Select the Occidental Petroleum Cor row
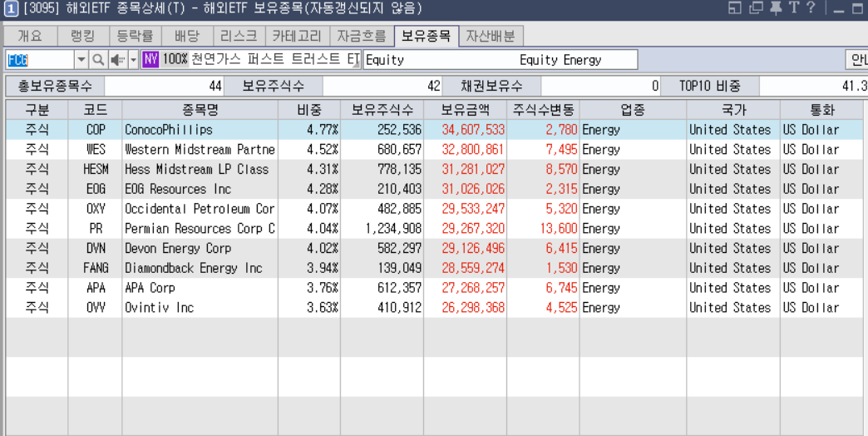The width and height of the screenshot is (868, 436). [x=434, y=209]
